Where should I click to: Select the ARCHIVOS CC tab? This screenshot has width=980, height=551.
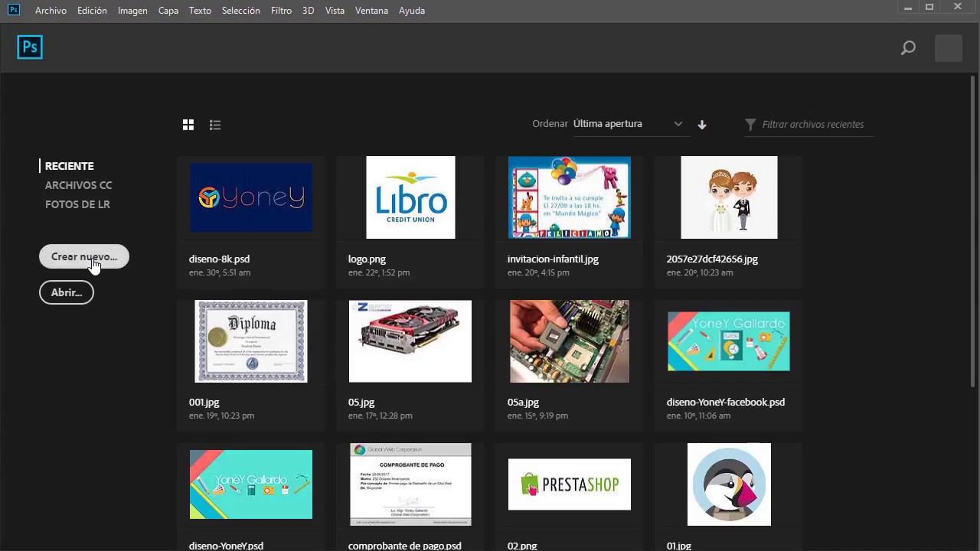pos(78,185)
